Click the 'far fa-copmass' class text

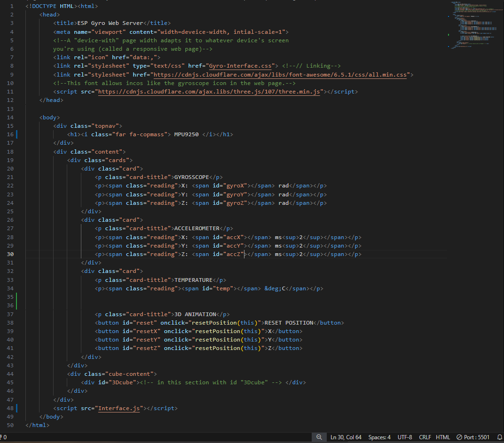[x=140, y=134]
